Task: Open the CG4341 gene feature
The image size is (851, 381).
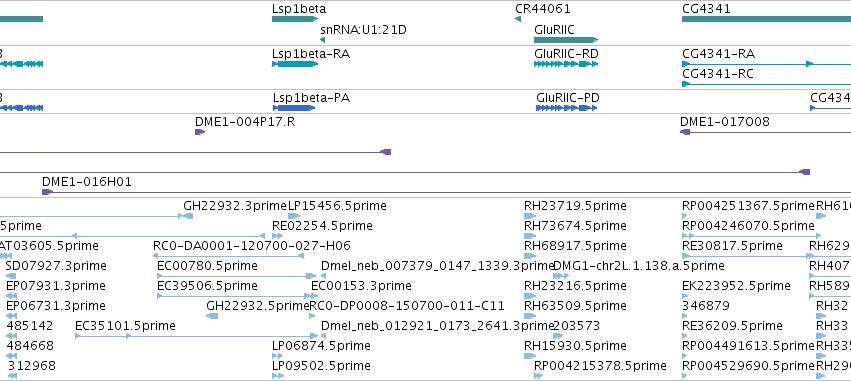Action: pyautogui.click(x=766, y=19)
